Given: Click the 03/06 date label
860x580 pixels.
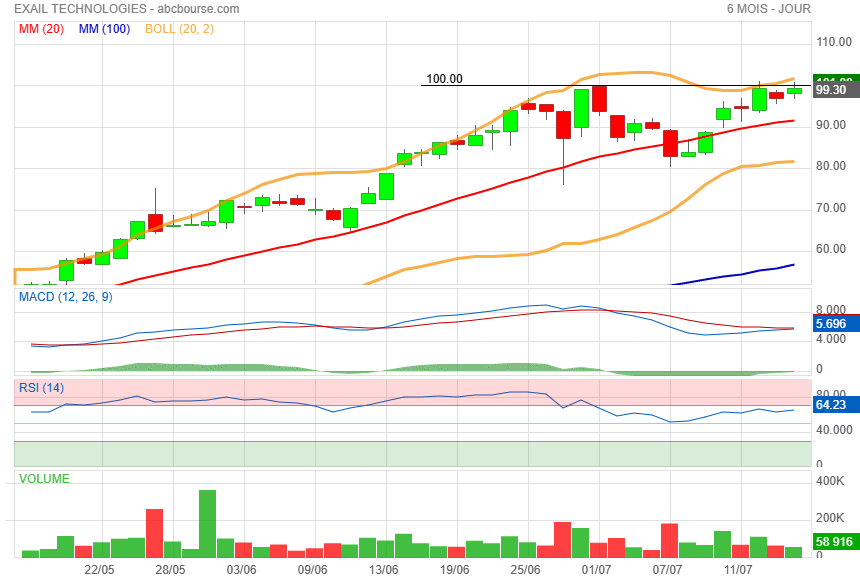Looking at the screenshot, I should [241, 570].
